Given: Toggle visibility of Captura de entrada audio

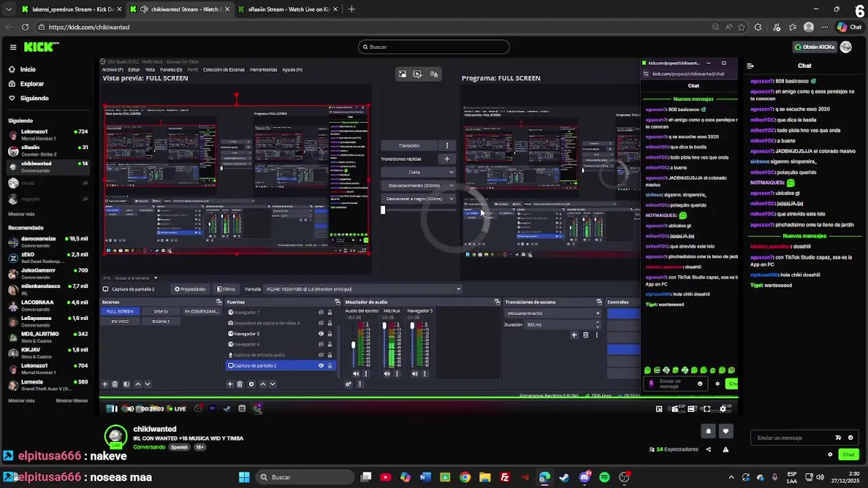Looking at the screenshot, I should coord(321,355).
